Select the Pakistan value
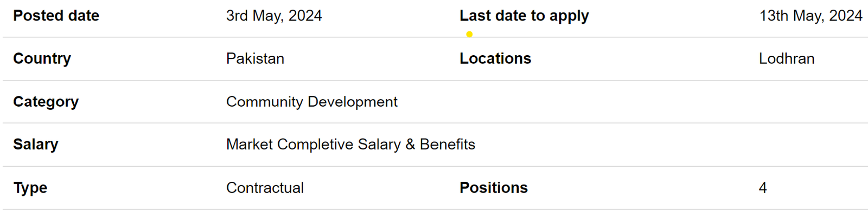This screenshot has width=868, height=210. coord(255,58)
